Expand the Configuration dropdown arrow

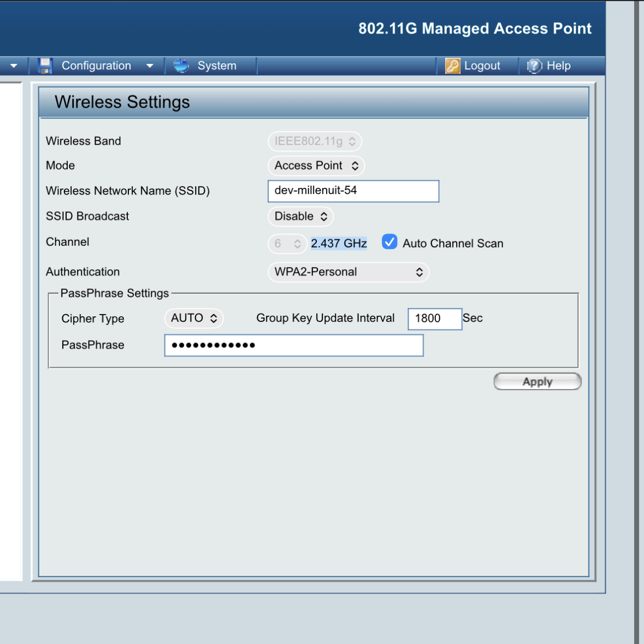click(x=150, y=66)
